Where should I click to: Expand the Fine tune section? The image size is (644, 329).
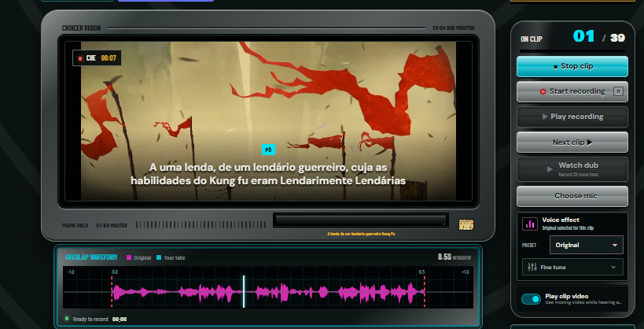[572, 267]
